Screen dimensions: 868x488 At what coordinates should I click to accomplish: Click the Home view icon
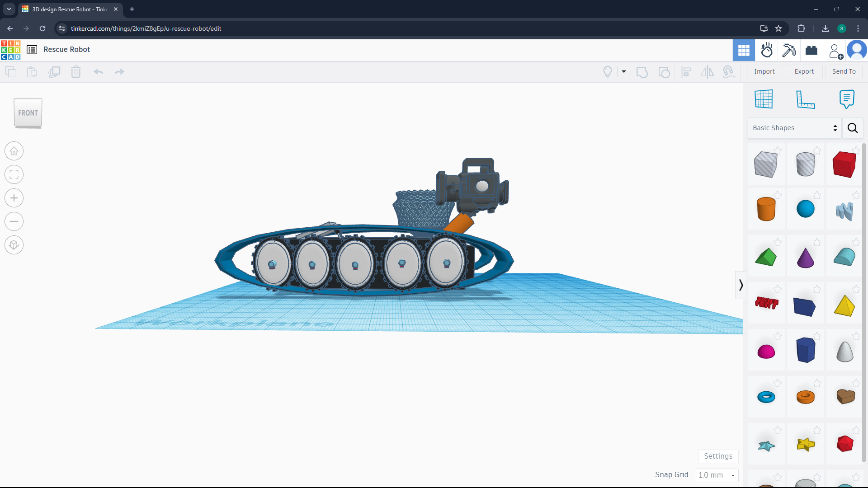14,151
